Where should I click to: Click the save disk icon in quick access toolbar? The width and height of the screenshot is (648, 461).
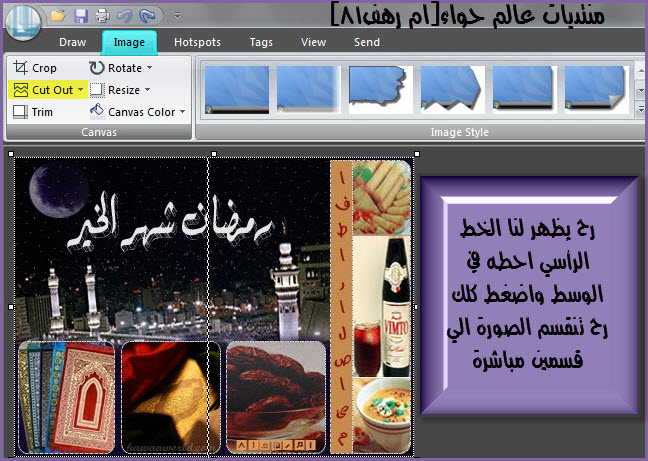coord(80,16)
